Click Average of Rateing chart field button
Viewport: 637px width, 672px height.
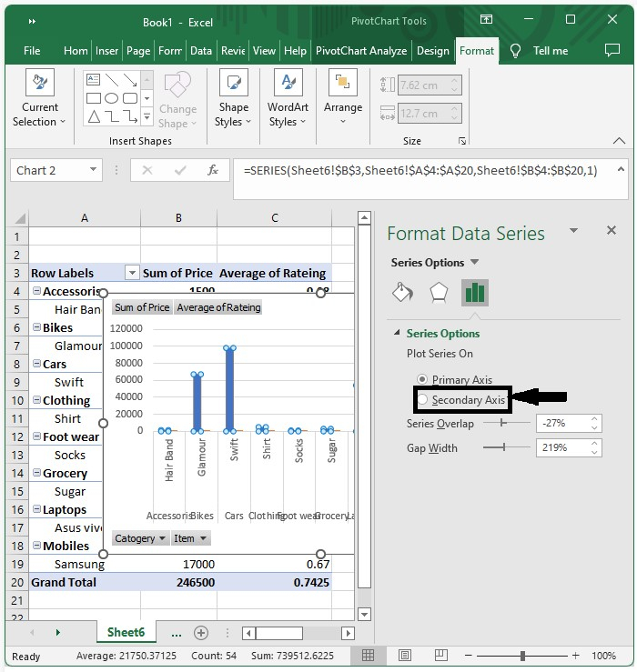point(218,307)
